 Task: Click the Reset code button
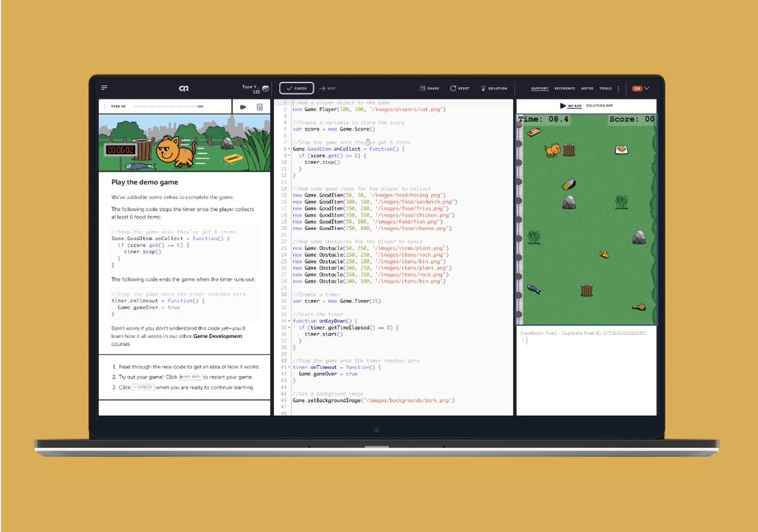click(x=460, y=88)
